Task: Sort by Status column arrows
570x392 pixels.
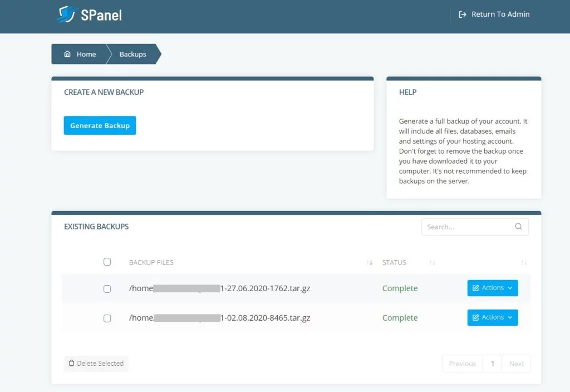Action: point(433,262)
